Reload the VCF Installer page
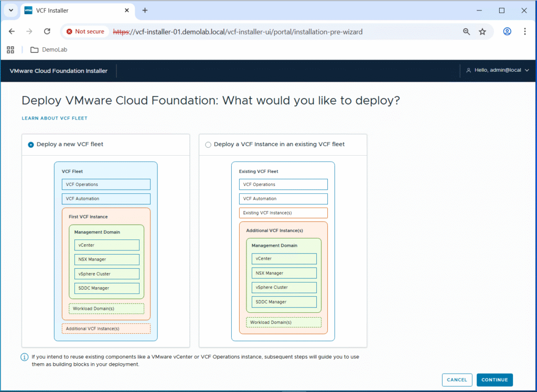This screenshot has width=537, height=392. (x=47, y=31)
